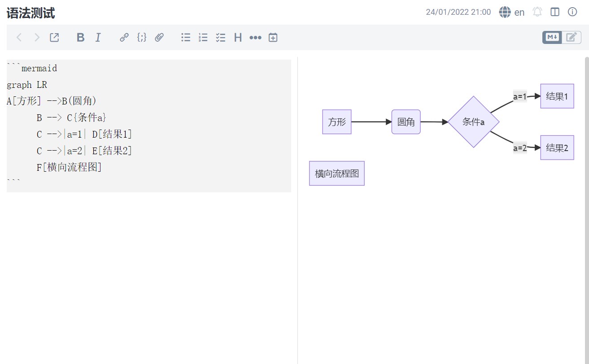Go back in note history

pyautogui.click(x=19, y=38)
